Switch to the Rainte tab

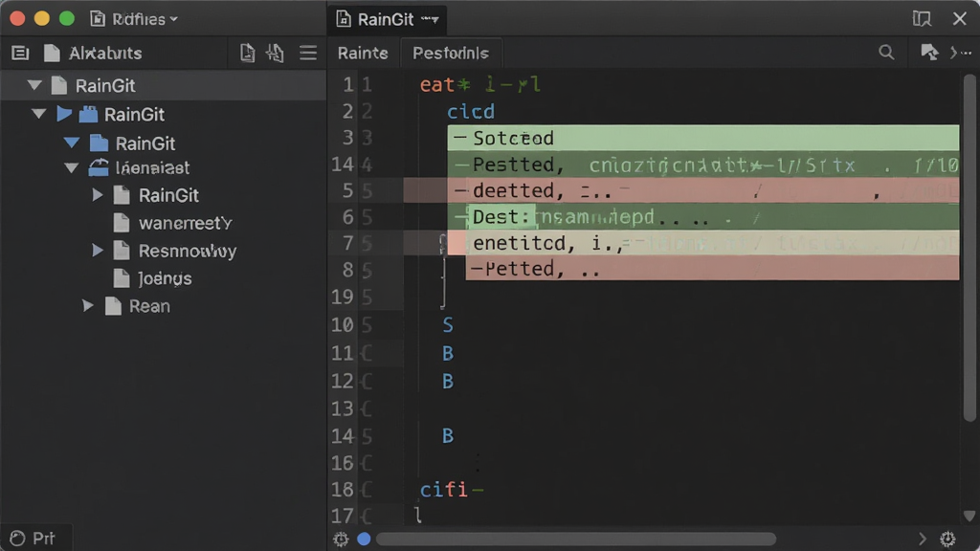[363, 54]
